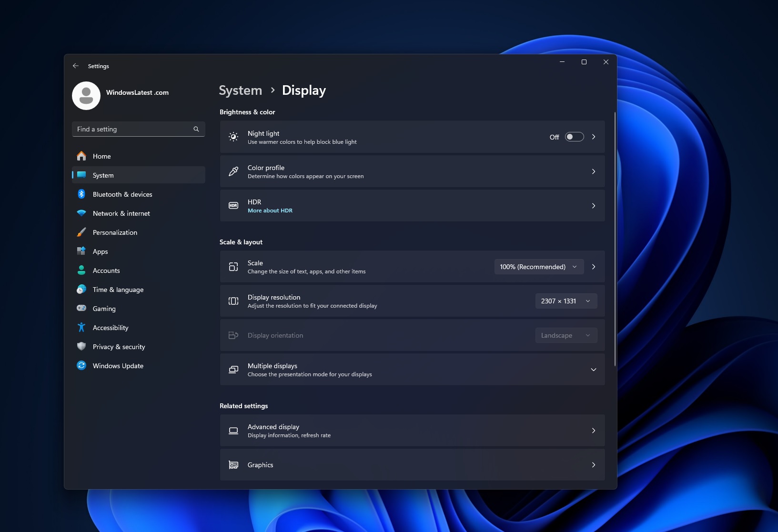Turn on the Night light toggle
This screenshot has width=778, height=532.
[574, 137]
